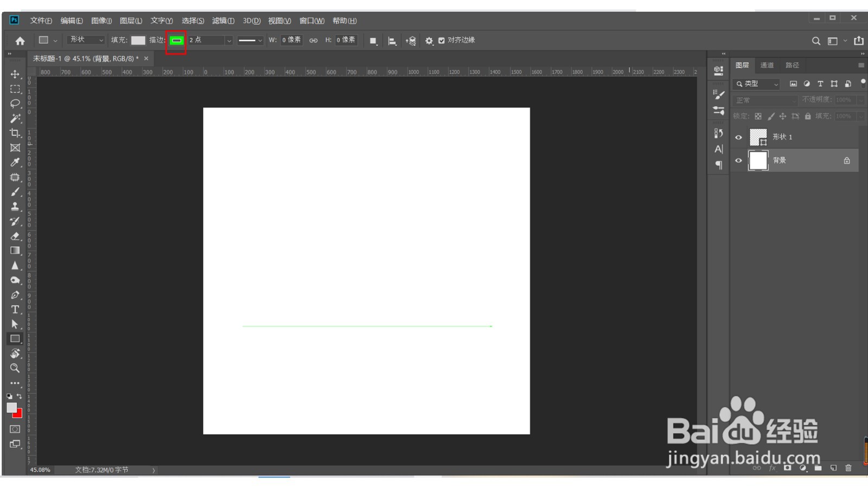Click the Share image icon
The height and width of the screenshot is (488, 868).
tap(859, 41)
